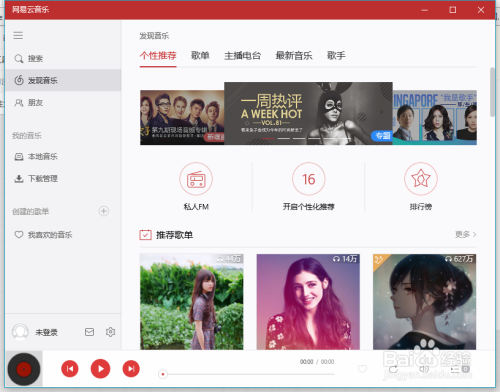Image resolution: width=500 pixels, height=392 pixels.
Task: Minimize the 网易云音乐 window
Action: point(424,10)
